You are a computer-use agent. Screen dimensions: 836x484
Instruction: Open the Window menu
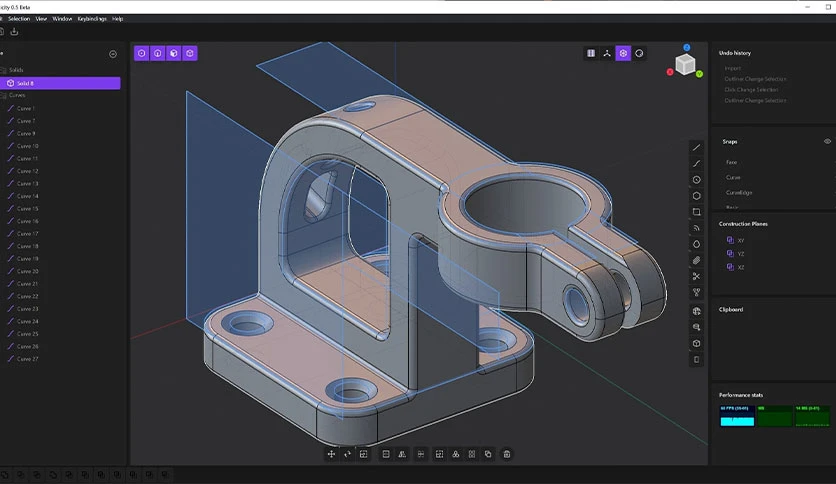[62, 19]
